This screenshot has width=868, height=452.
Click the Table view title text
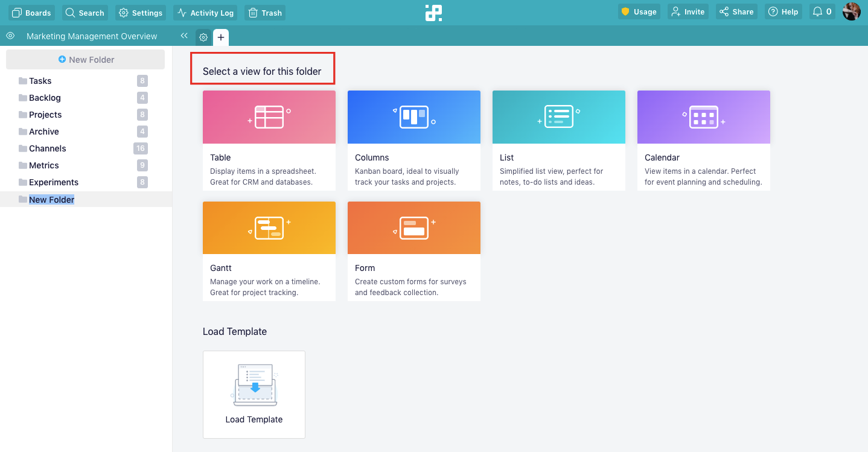tap(220, 158)
